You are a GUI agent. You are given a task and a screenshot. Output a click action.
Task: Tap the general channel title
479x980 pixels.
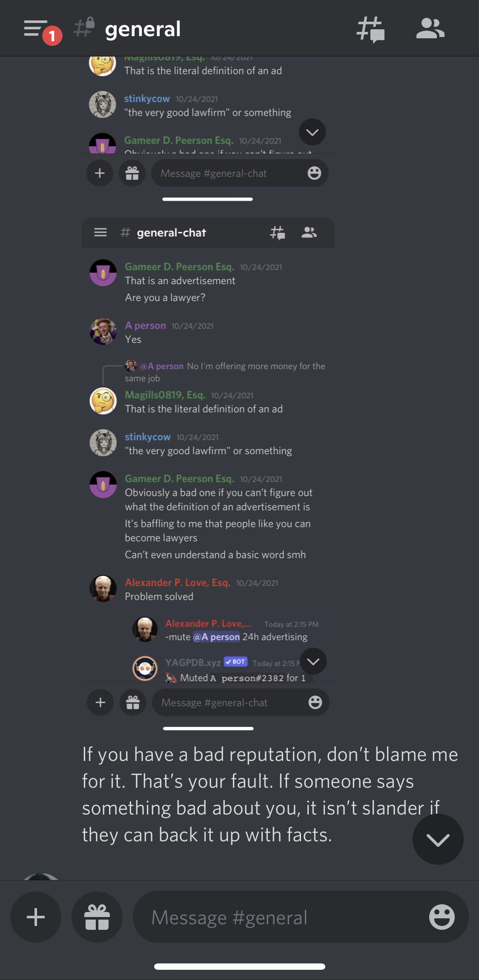pyautogui.click(x=143, y=29)
